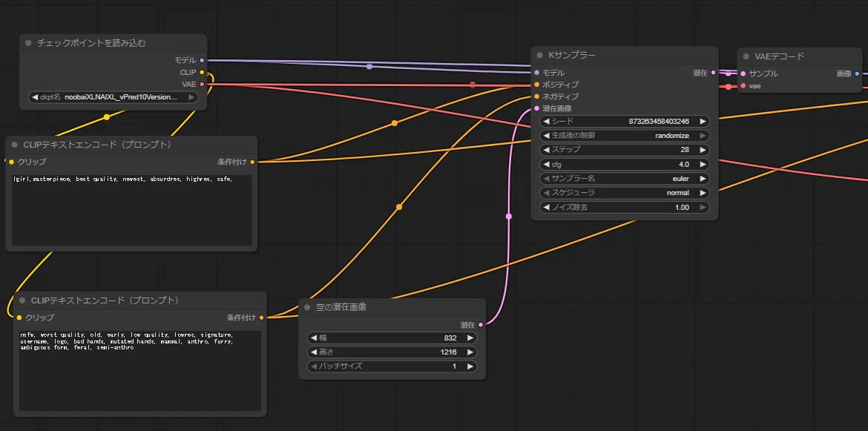Viewport: 868px width, 431px height.
Task: Click the 条件付け output socket on the '1girl' prompt node
Action: pyautogui.click(x=252, y=162)
